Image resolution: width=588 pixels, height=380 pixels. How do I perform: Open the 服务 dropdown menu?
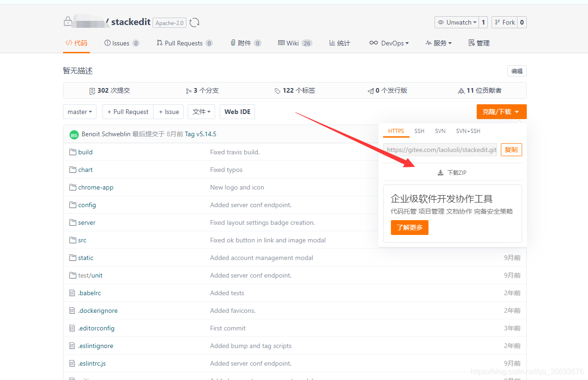[x=439, y=43]
